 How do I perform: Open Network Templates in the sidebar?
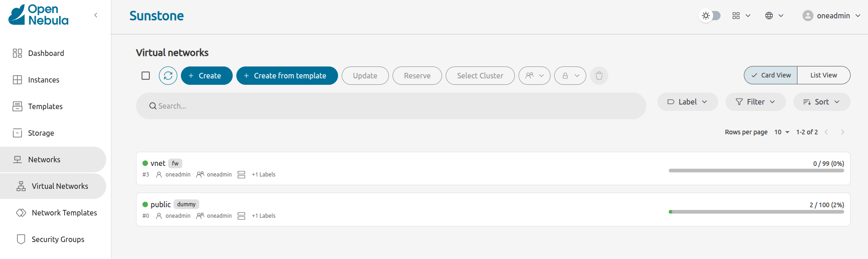(x=64, y=213)
